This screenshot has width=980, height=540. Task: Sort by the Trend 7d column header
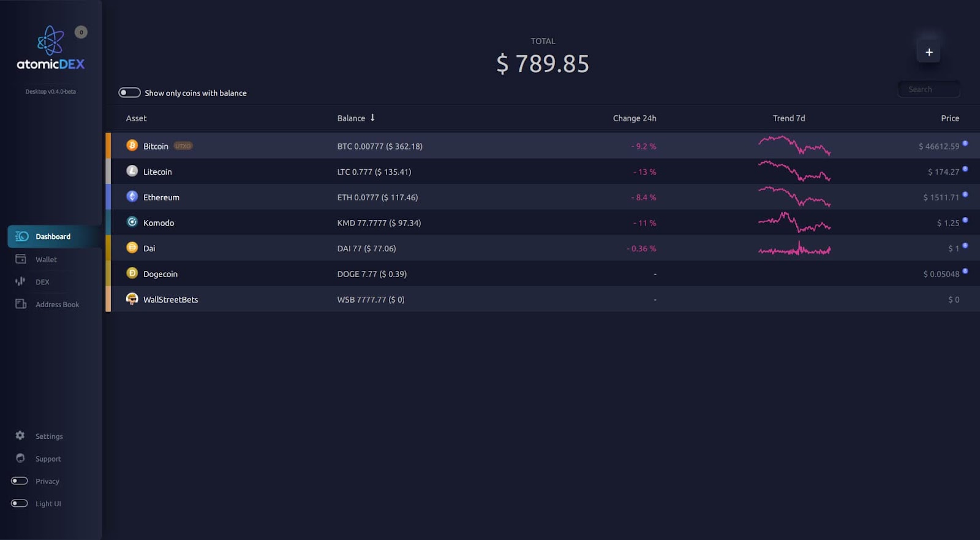pos(789,118)
